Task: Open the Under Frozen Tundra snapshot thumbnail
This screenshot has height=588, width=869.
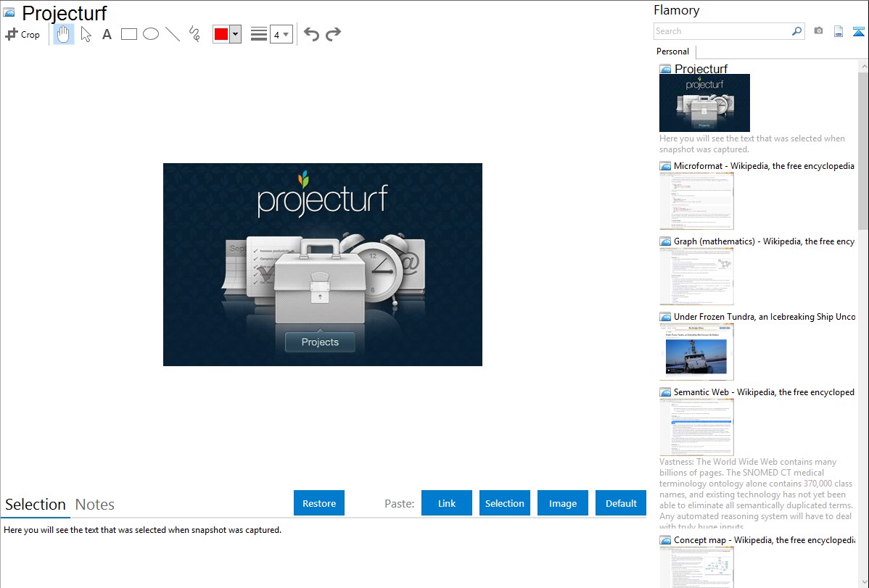Action: click(x=696, y=352)
